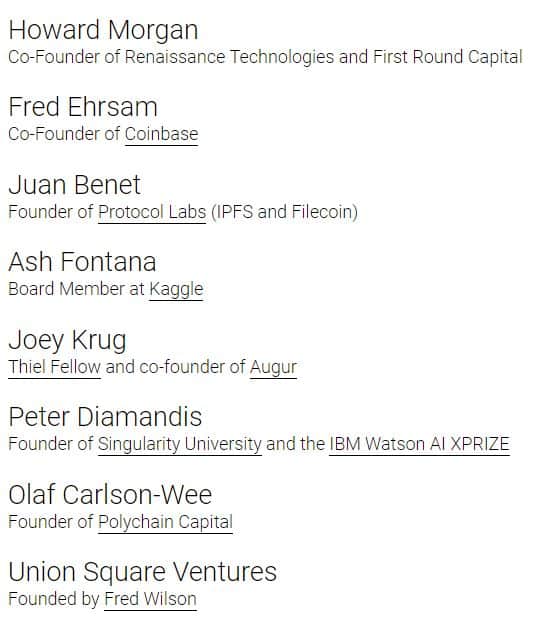The image size is (545, 643).
Task: Click the Joey Krug name
Action: [67, 340]
